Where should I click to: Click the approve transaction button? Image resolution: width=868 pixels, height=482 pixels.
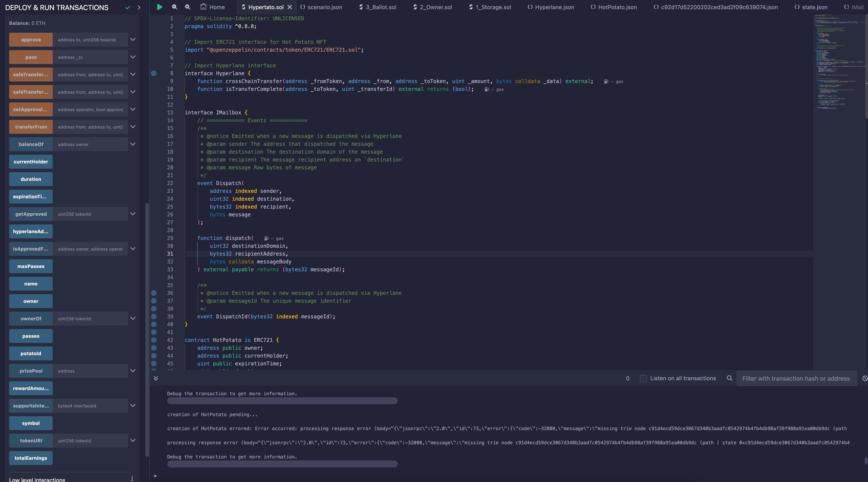pos(31,40)
